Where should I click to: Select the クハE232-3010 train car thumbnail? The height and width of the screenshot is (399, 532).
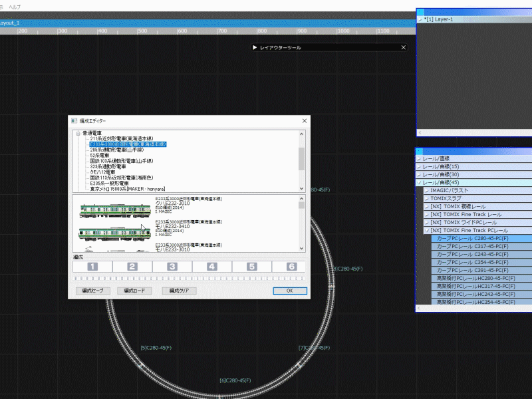[115, 210]
